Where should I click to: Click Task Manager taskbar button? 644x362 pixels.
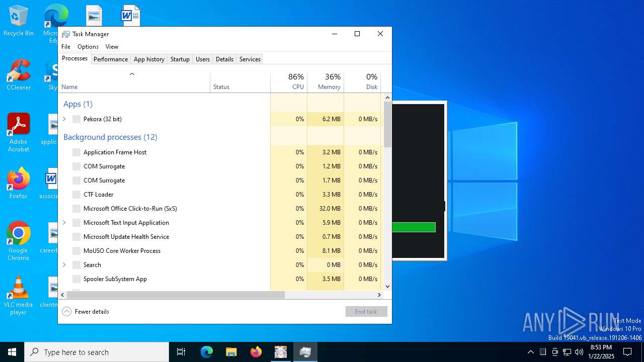[305, 352]
